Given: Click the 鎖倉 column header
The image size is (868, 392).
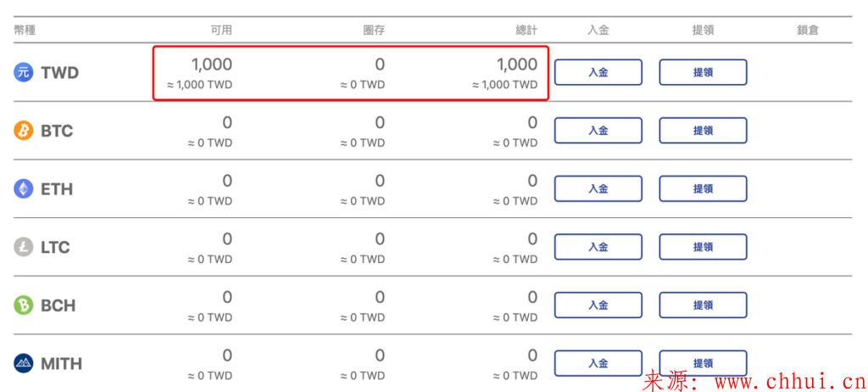Looking at the screenshot, I should tap(808, 30).
